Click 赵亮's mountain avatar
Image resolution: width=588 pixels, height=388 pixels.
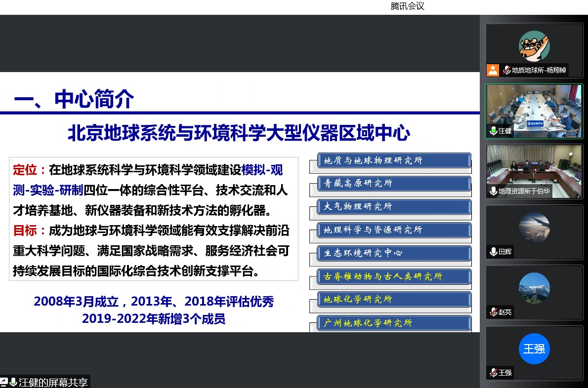tap(534, 288)
